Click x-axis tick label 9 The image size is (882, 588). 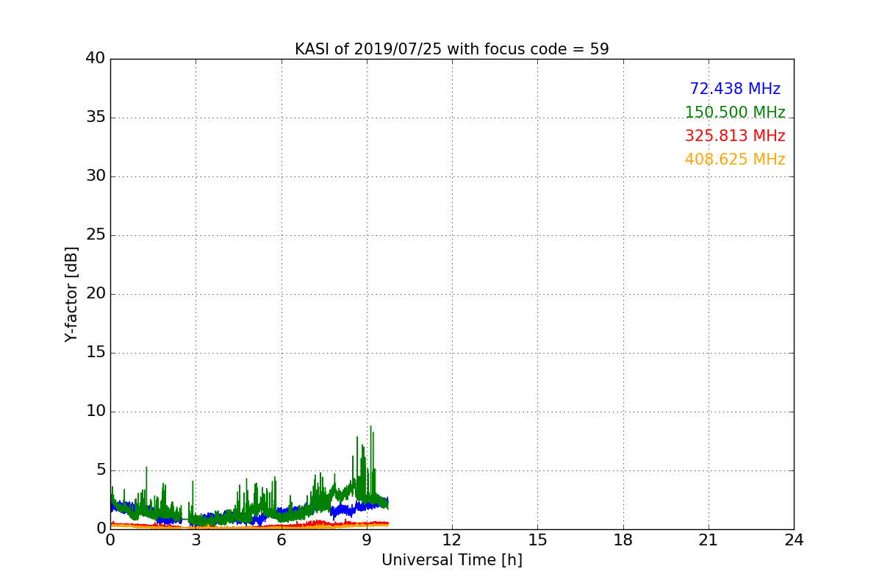[x=367, y=539]
